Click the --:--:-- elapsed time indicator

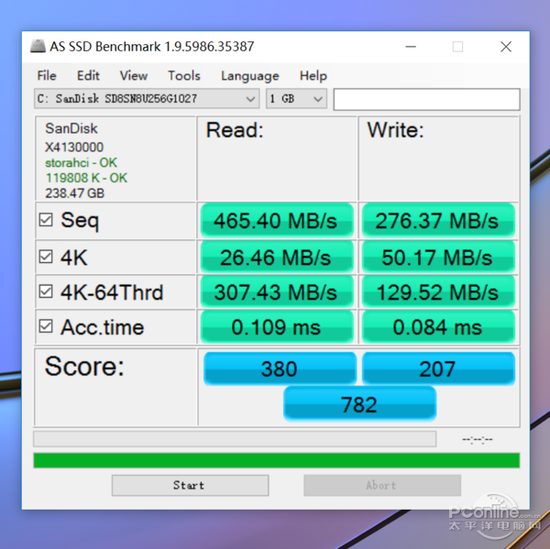477,440
